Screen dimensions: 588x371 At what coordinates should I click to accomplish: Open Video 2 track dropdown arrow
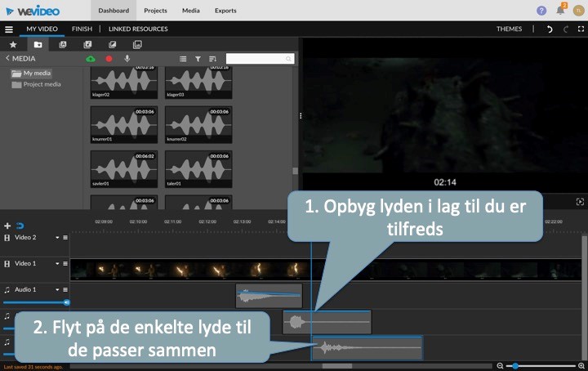pos(57,238)
